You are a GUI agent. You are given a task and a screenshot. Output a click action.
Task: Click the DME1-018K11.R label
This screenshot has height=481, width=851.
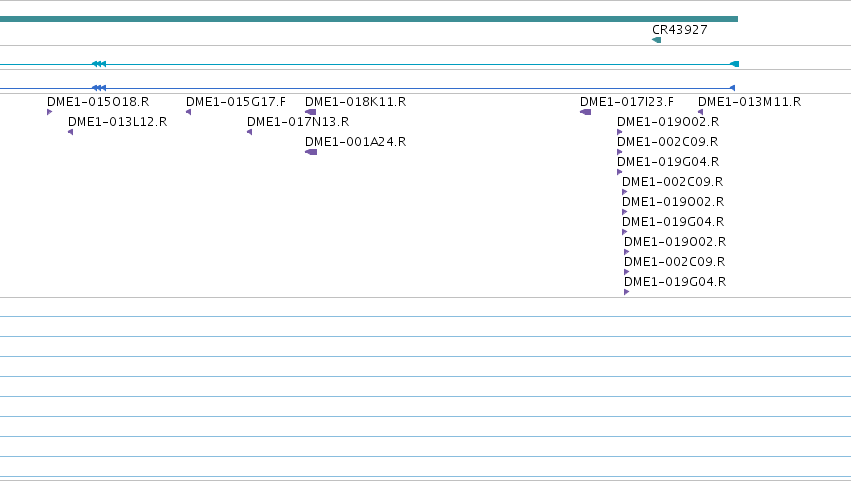coord(355,102)
